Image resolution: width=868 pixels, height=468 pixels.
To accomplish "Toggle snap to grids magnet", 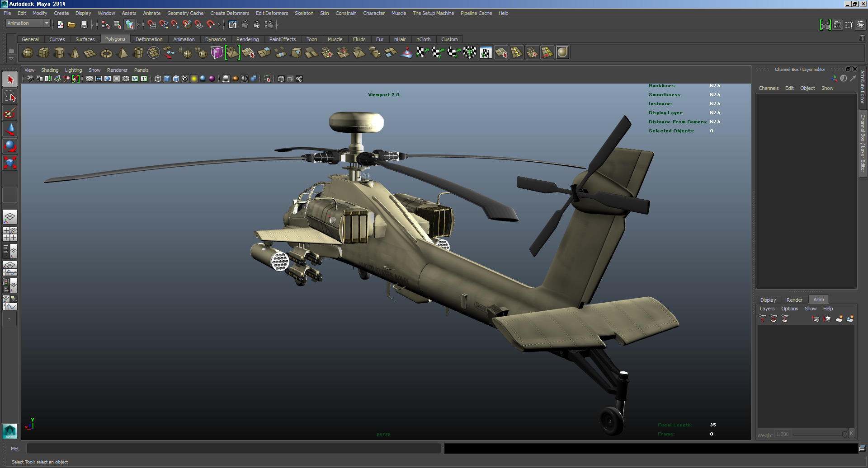I will tap(151, 24).
